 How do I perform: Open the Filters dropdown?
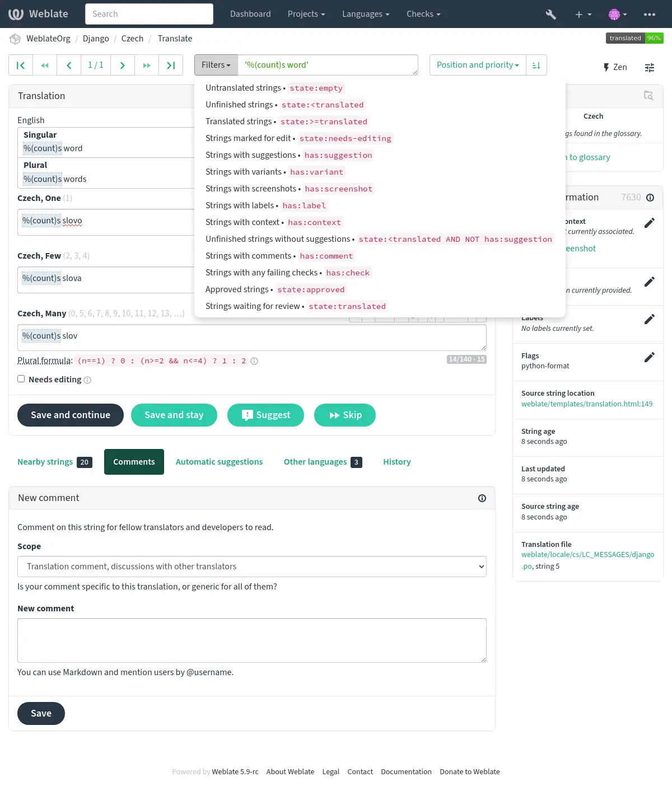coord(216,65)
